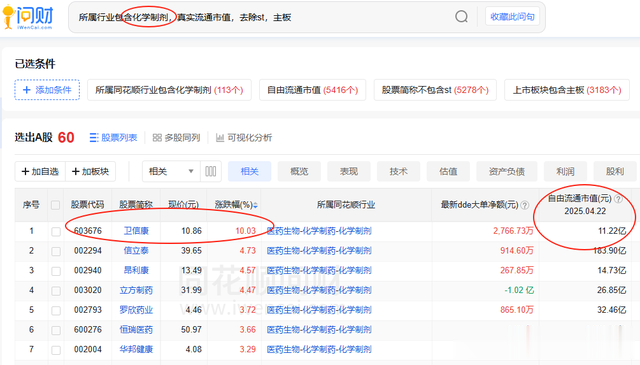
Task: Select condition 自由流通市值 (5416个)
Action: (312, 90)
